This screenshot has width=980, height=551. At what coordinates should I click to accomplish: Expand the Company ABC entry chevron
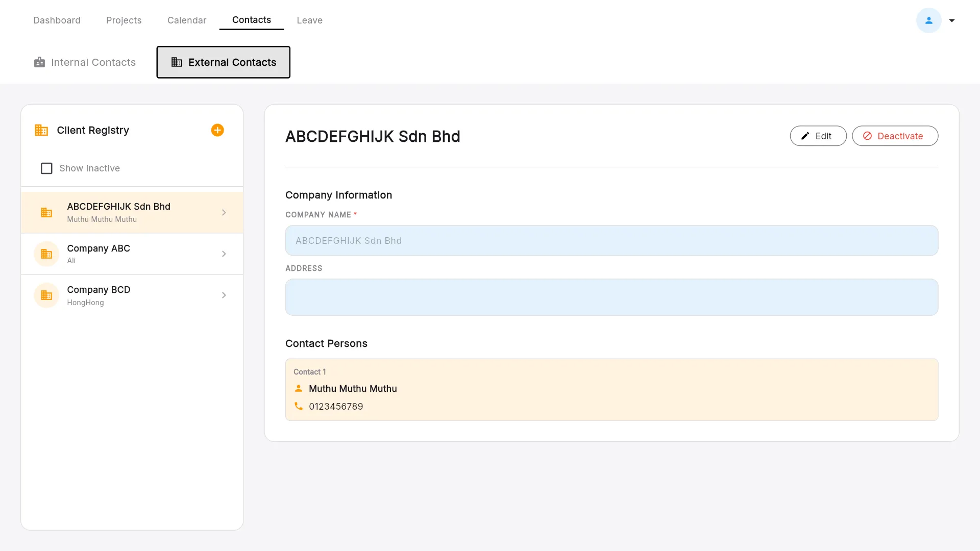pyautogui.click(x=224, y=254)
